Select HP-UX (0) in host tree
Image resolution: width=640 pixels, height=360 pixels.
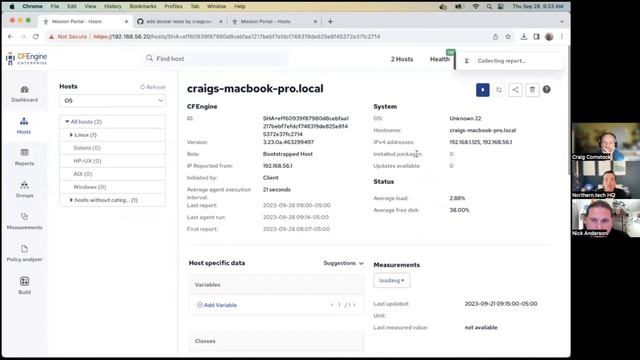(87, 161)
